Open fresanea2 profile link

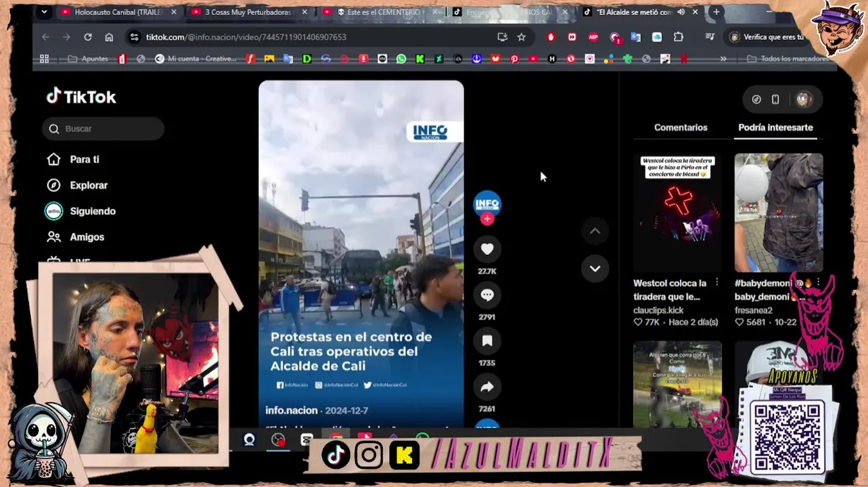[754, 310]
